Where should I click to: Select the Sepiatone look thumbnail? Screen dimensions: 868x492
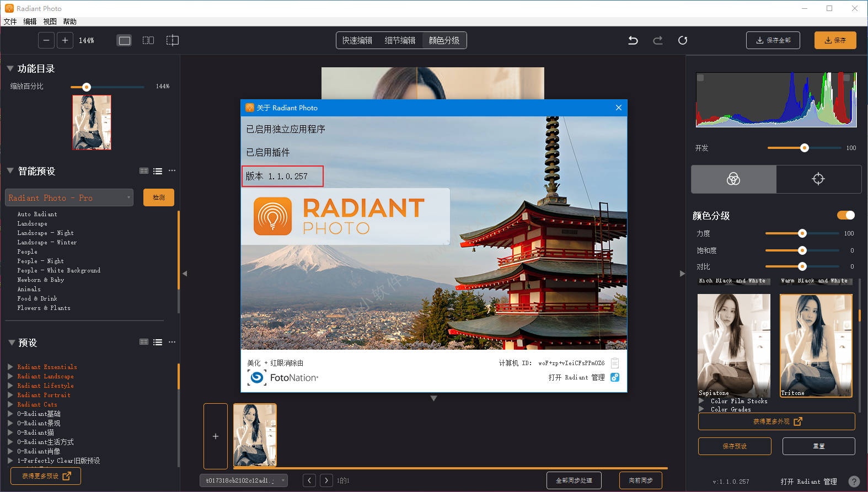[734, 346]
